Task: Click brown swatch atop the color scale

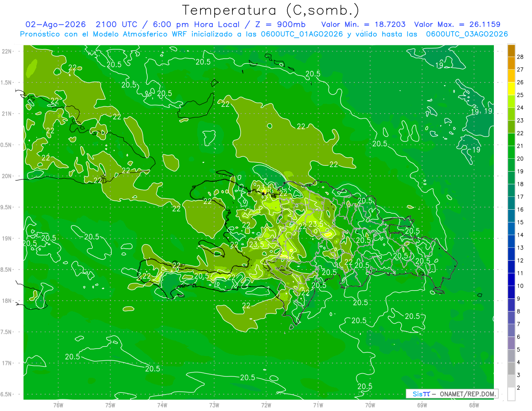Action: (511, 51)
